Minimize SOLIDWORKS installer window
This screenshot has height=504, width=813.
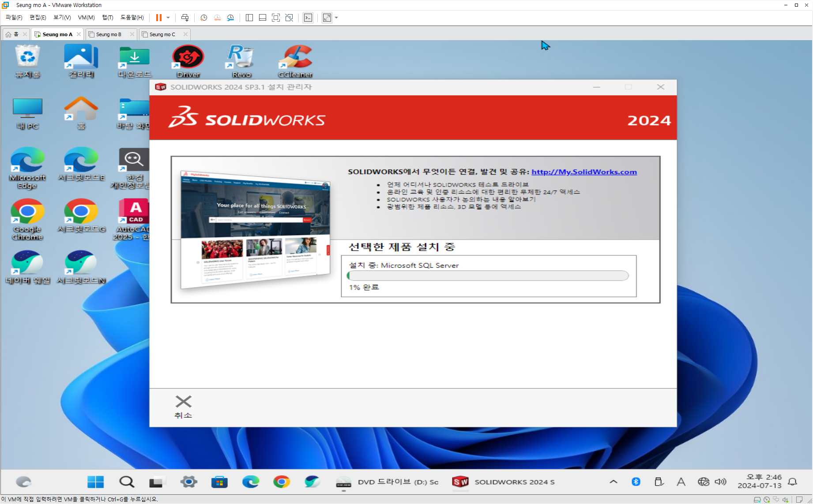(x=597, y=87)
